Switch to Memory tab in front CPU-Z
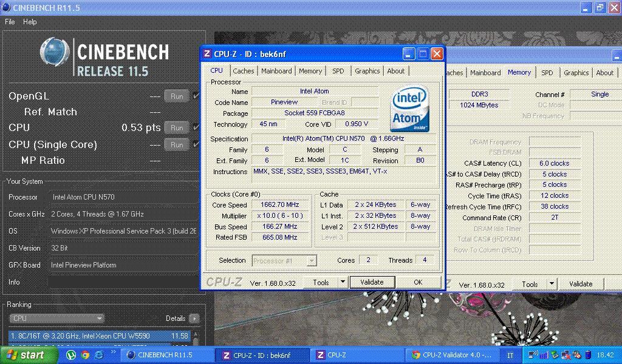This screenshot has width=622, height=364. pyautogui.click(x=310, y=71)
